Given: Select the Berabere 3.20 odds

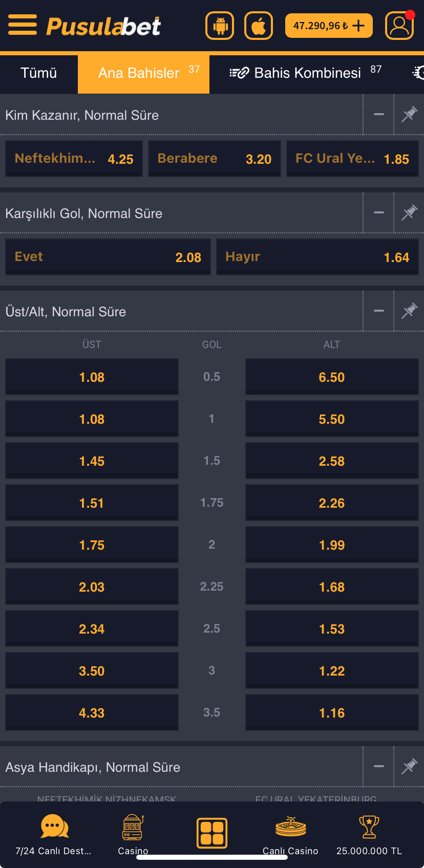Looking at the screenshot, I should coord(214,158).
